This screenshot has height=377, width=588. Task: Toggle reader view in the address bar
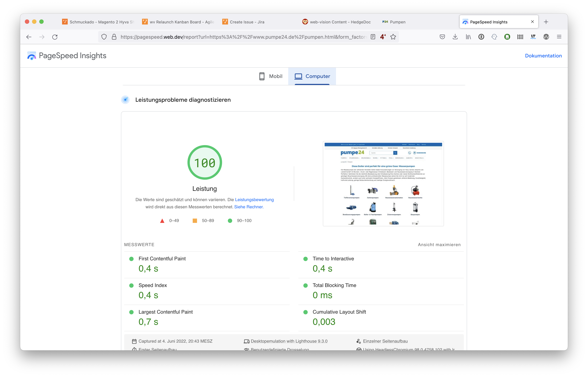pos(373,37)
